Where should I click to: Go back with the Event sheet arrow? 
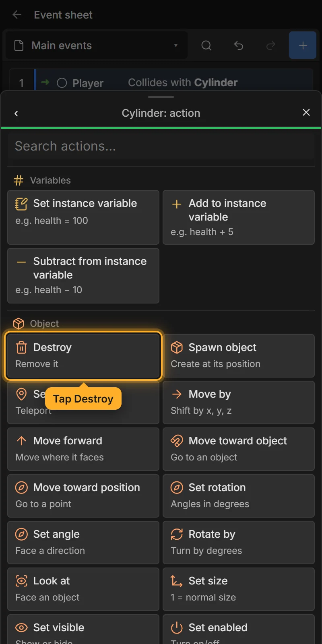coord(17,15)
